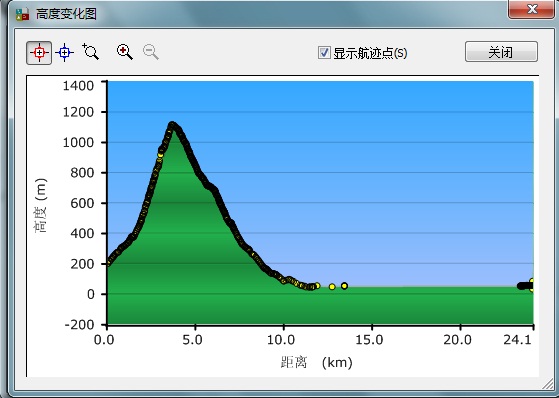
Task: Click the 距离 (km) axis title
Action: coord(317,363)
